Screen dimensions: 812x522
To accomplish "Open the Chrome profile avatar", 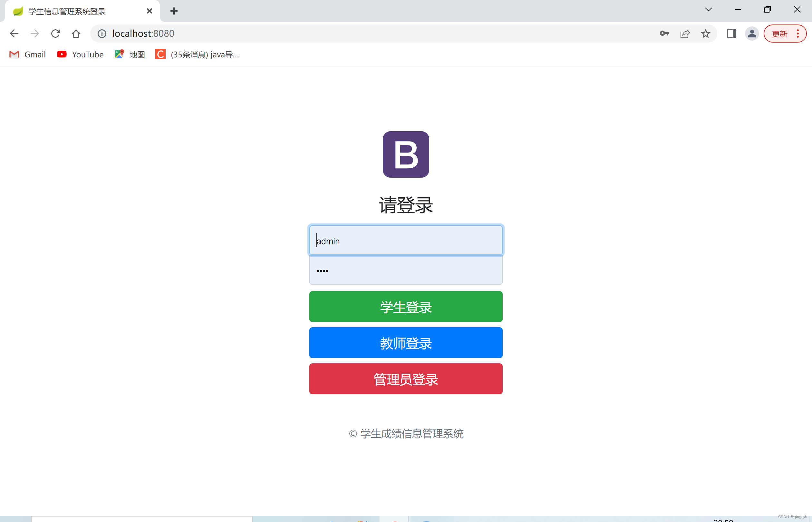I will (752, 34).
